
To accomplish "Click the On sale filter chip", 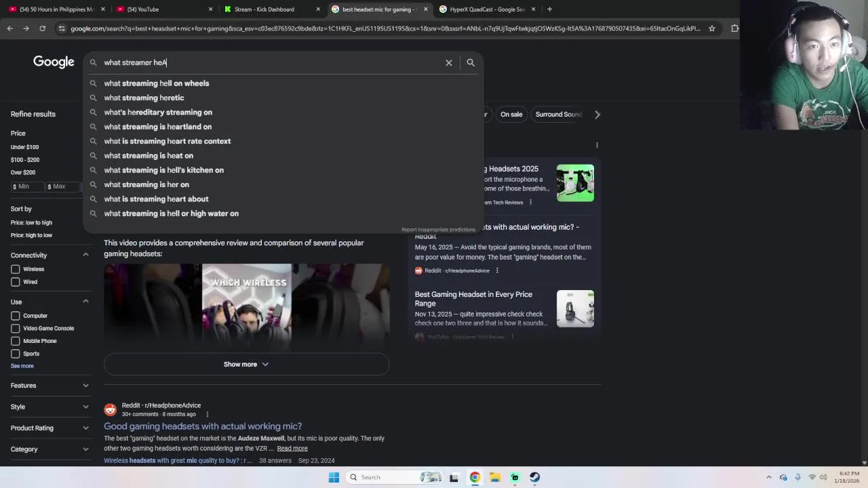I will coord(511,115).
